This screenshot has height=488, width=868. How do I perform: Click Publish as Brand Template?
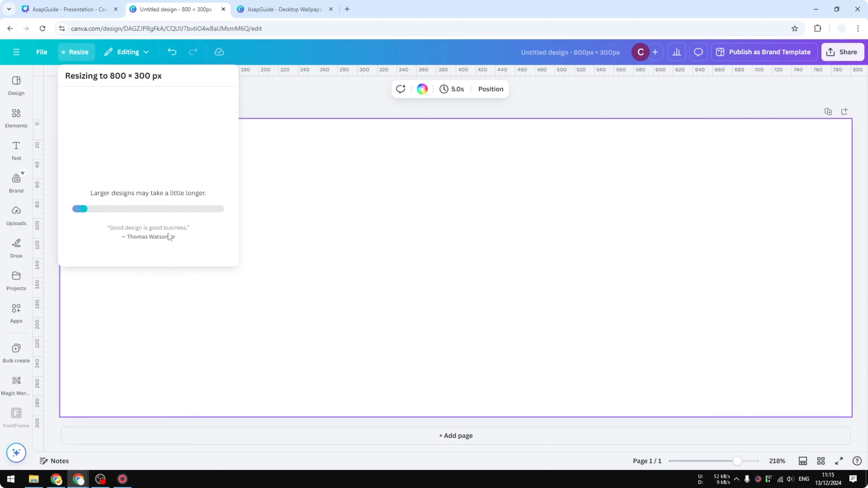(x=764, y=52)
